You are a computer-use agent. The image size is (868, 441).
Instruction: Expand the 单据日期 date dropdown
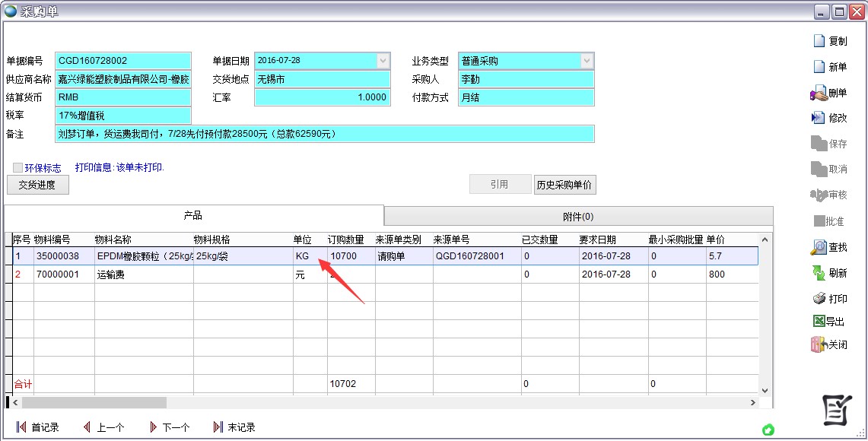pos(383,61)
